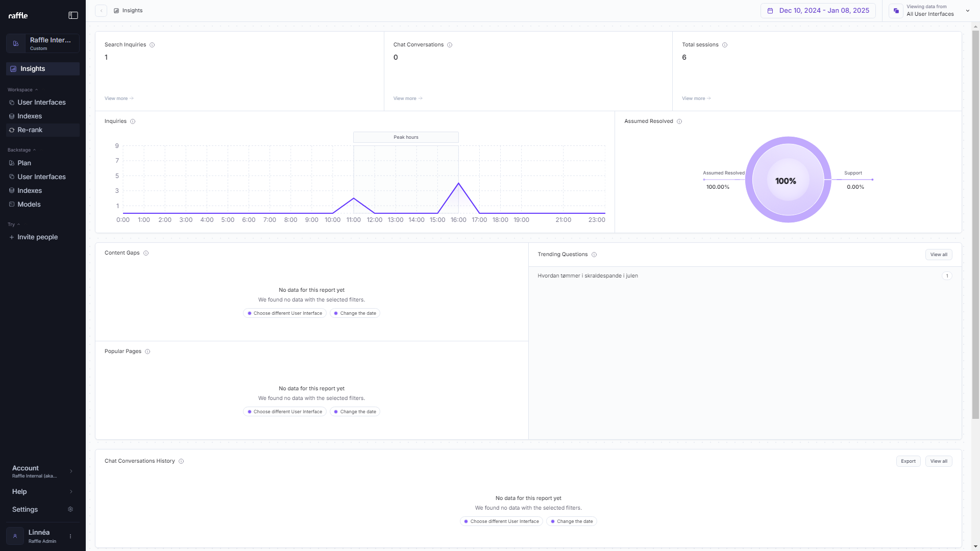Click info icon next to Assumed Resolved
The image size is (980, 551).
click(x=679, y=121)
